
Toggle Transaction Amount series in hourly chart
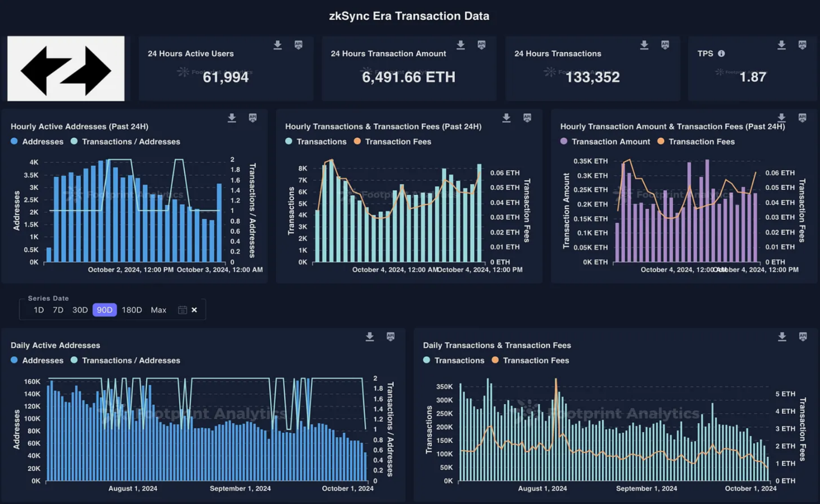[605, 142]
